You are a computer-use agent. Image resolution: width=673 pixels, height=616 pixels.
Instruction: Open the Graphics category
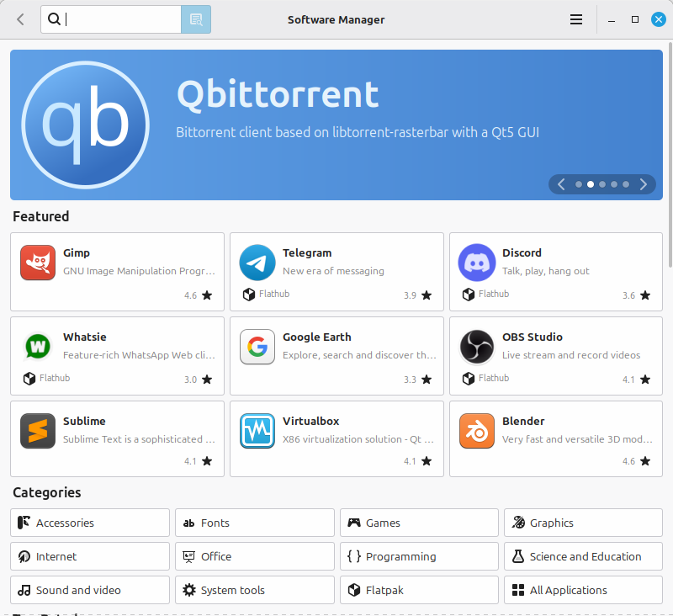pyautogui.click(x=583, y=523)
